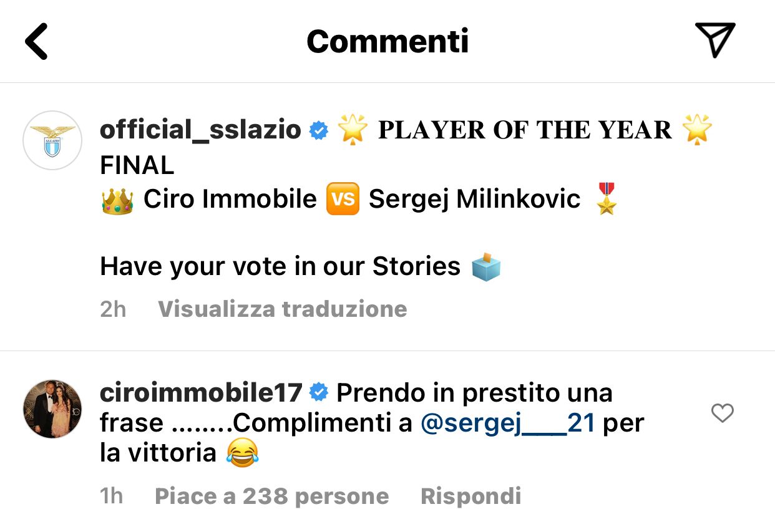Viewport: 775px width, 532px height.
Task: Open the official_sslazio profile picture
Action: [x=52, y=141]
